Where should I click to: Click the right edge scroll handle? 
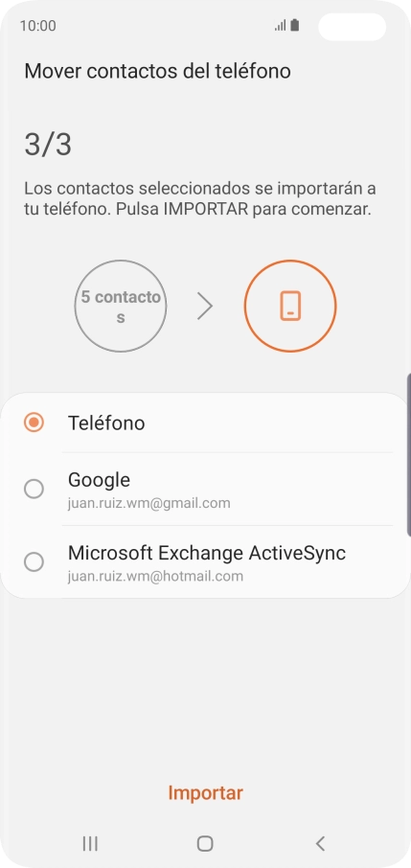tap(409, 454)
